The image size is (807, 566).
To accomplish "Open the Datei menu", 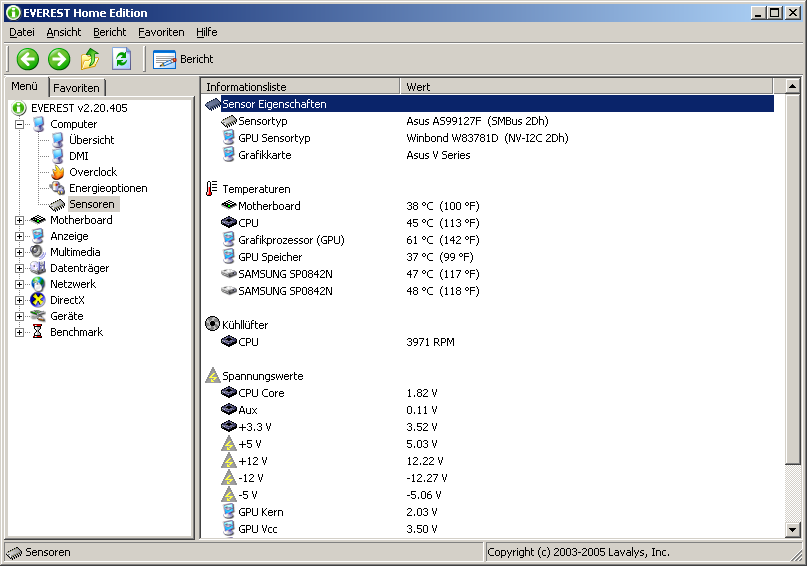I will point(21,32).
